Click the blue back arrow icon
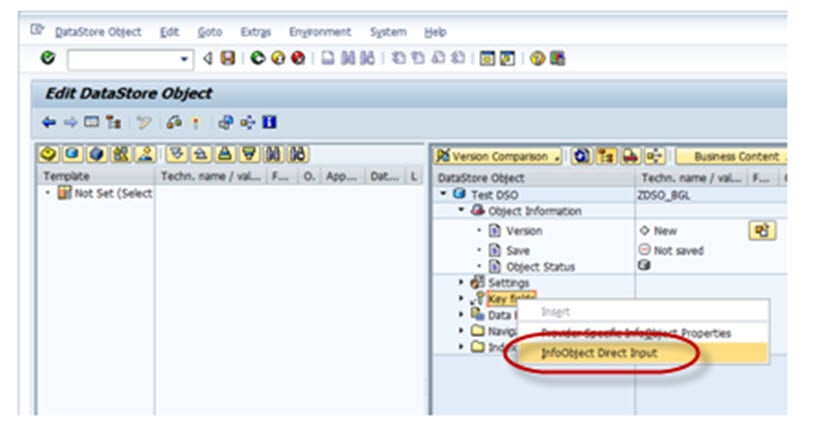Viewport: 815px width, 430px height. coord(49,123)
